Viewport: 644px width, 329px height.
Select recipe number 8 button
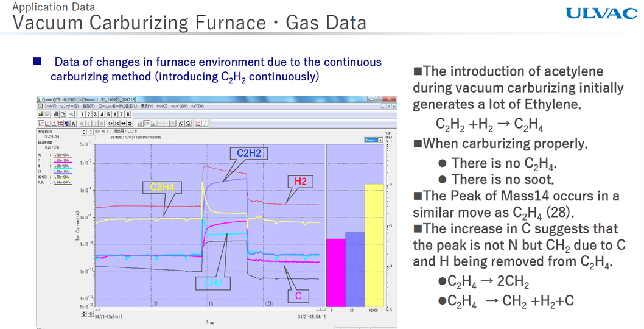pos(128,114)
